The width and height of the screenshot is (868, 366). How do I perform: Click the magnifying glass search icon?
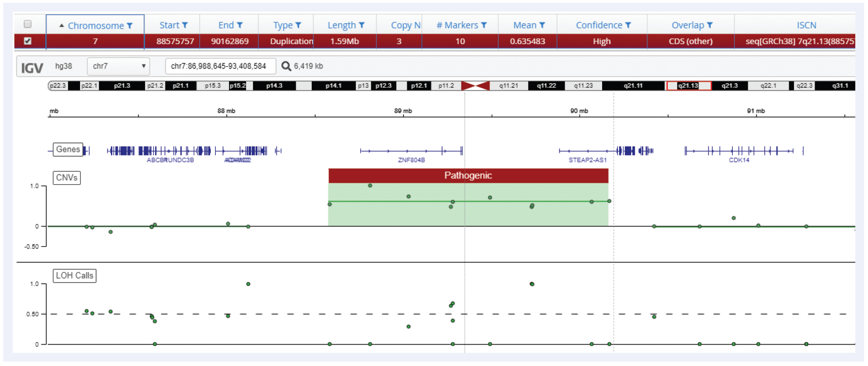[286, 66]
